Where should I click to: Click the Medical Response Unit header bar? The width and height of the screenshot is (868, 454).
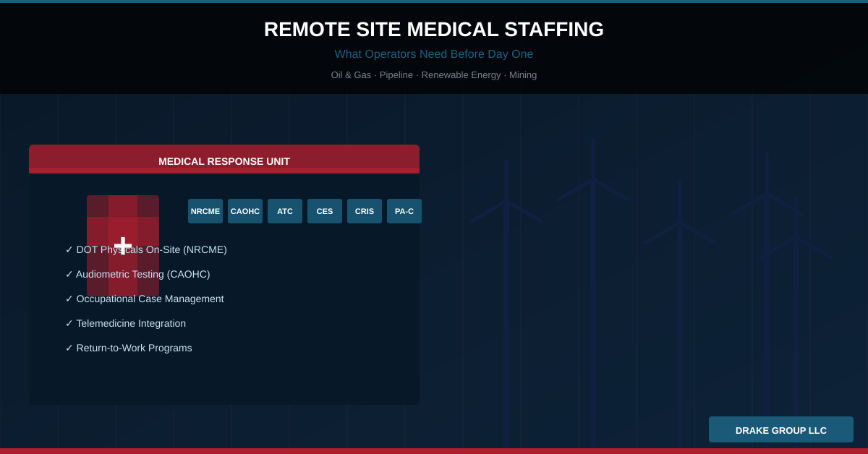(224, 159)
